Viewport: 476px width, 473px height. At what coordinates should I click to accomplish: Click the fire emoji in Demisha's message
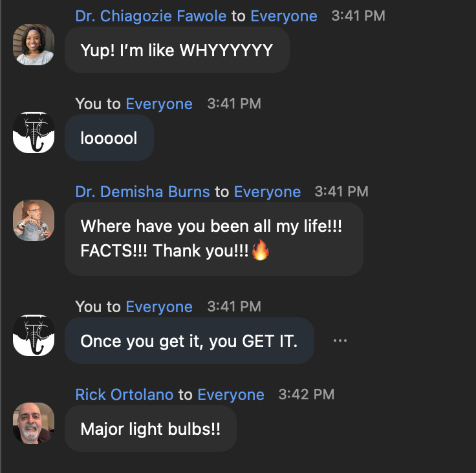coord(260,250)
